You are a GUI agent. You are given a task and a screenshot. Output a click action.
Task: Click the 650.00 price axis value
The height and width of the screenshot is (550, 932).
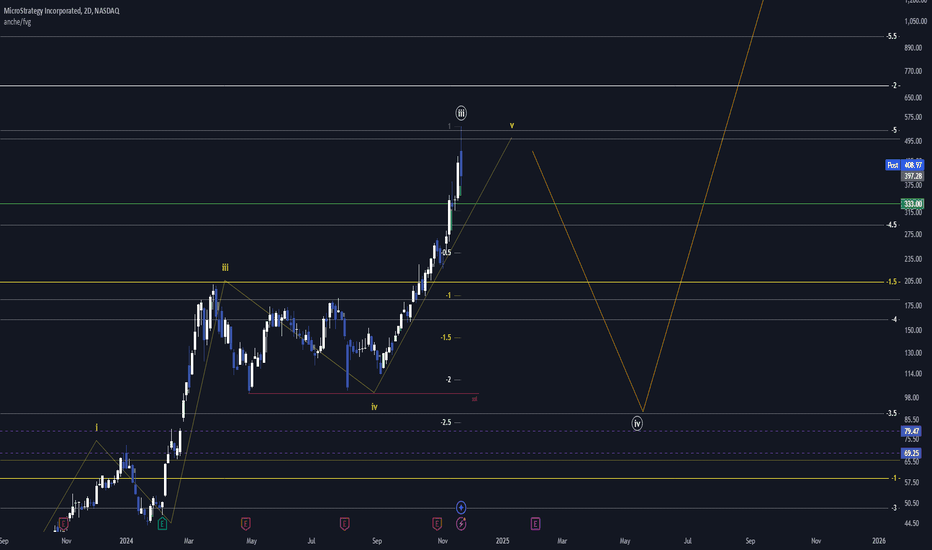[913, 98]
